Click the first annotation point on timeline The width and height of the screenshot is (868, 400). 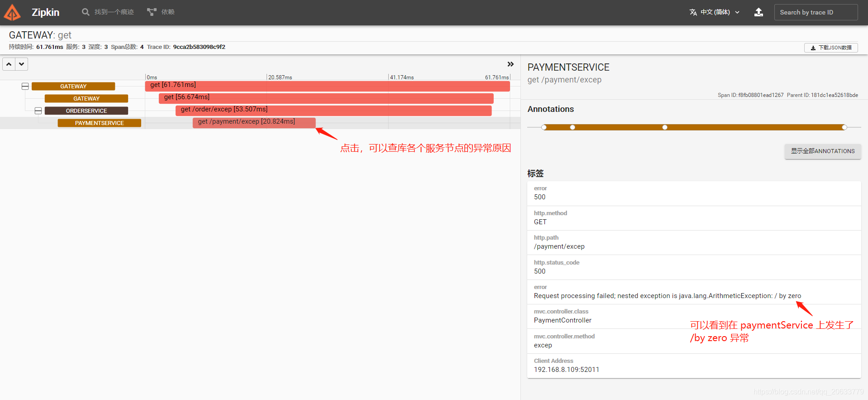click(x=544, y=127)
